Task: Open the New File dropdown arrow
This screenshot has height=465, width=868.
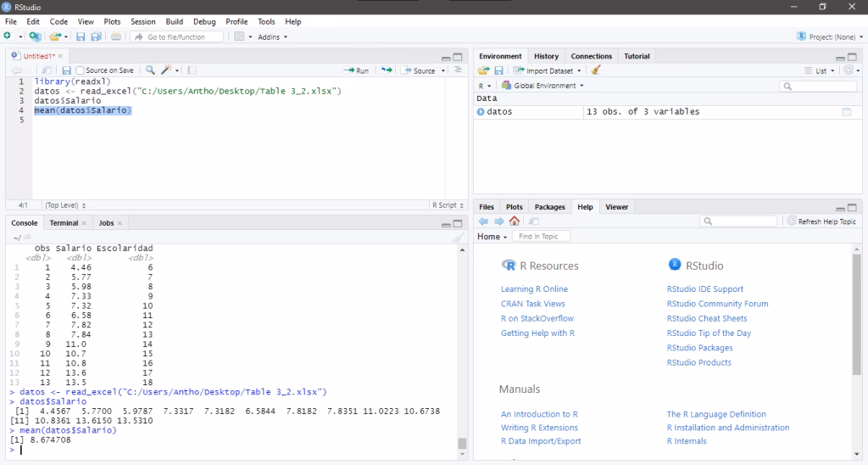Action: pos(20,37)
